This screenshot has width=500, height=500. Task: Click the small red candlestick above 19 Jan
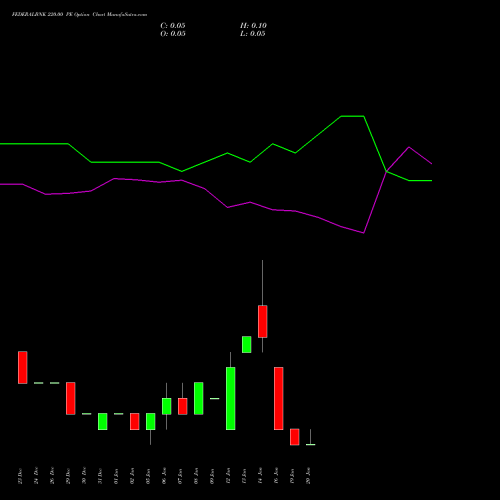[295, 437]
